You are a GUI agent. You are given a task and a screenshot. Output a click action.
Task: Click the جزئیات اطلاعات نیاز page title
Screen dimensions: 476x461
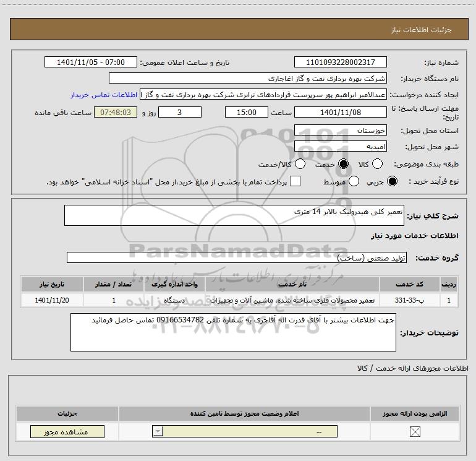[421, 30]
